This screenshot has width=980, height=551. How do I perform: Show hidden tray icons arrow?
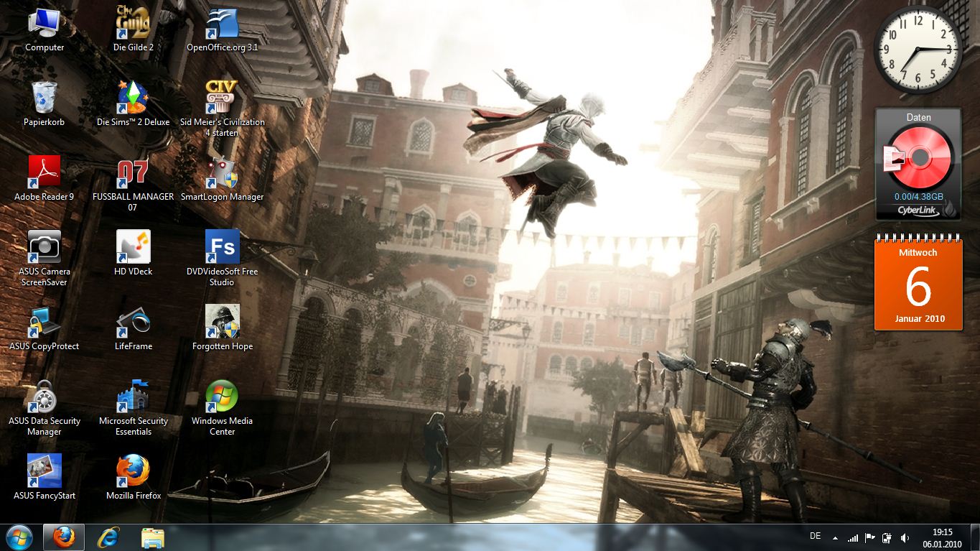(x=835, y=537)
